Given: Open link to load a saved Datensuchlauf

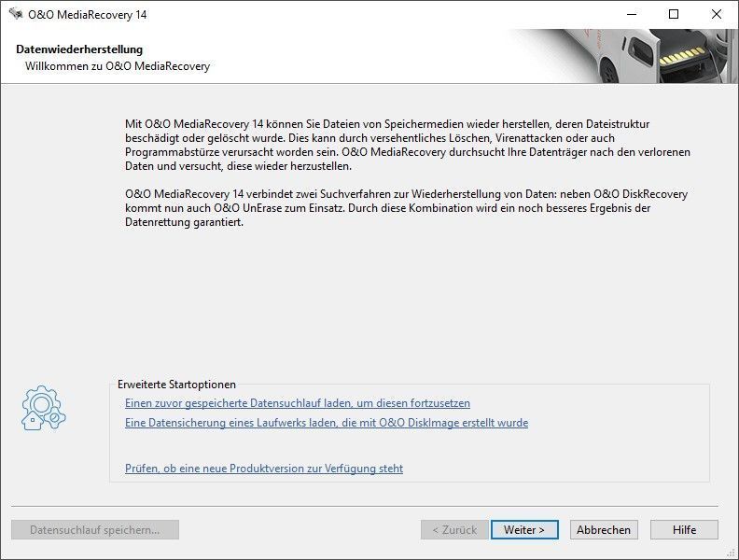Looking at the screenshot, I should tap(297, 403).
